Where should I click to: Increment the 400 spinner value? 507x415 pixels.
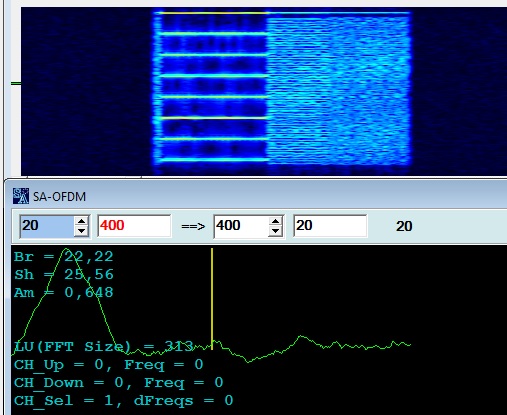pos(275,221)
